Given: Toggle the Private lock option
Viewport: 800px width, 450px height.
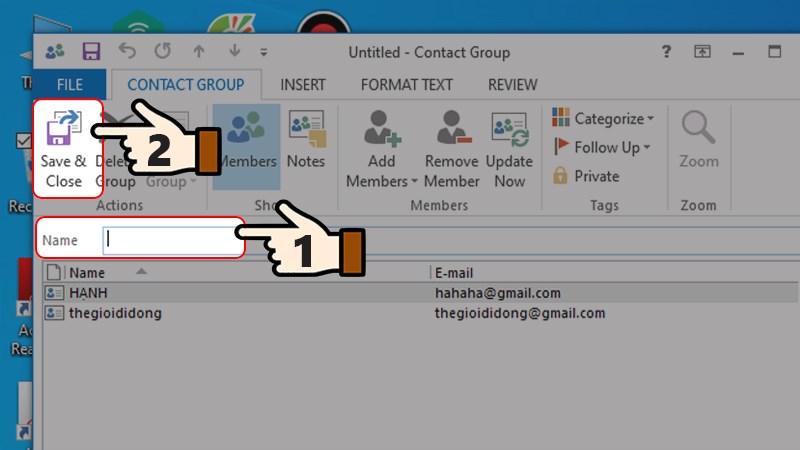Looking at the screenshot, I should click(586, 176).
